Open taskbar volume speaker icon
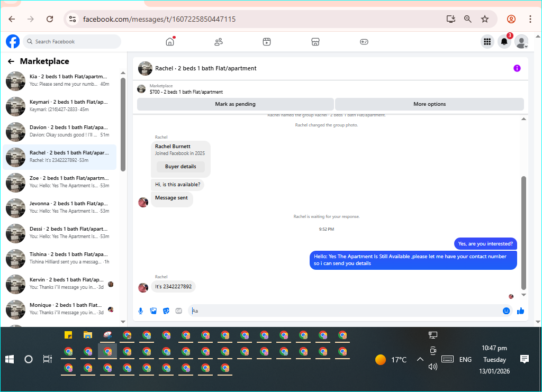 [433, 367]
